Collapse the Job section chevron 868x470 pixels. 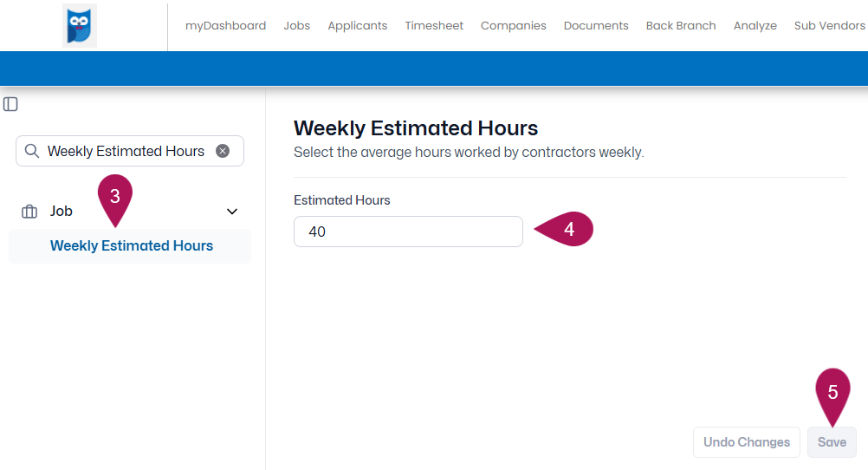(x=232, y=212)
